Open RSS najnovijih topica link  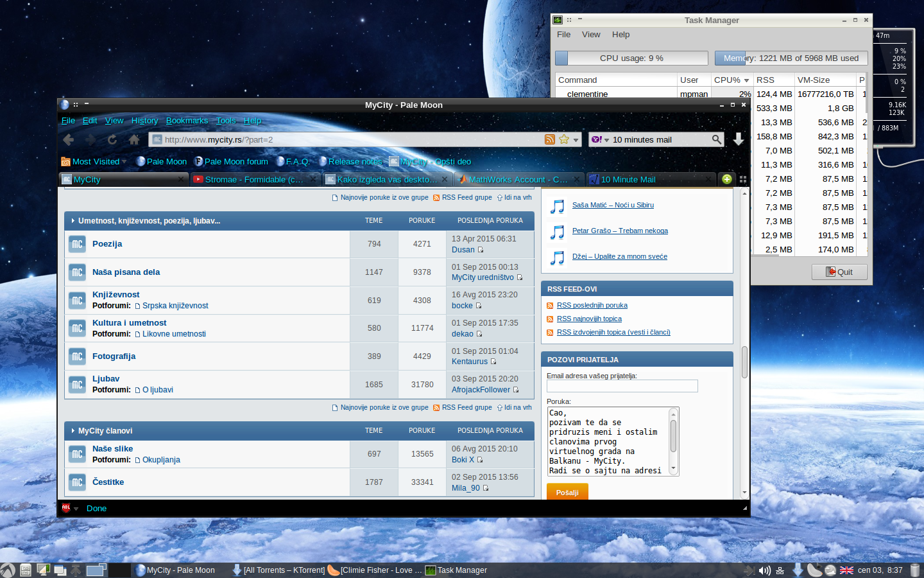tap(589, 319)
